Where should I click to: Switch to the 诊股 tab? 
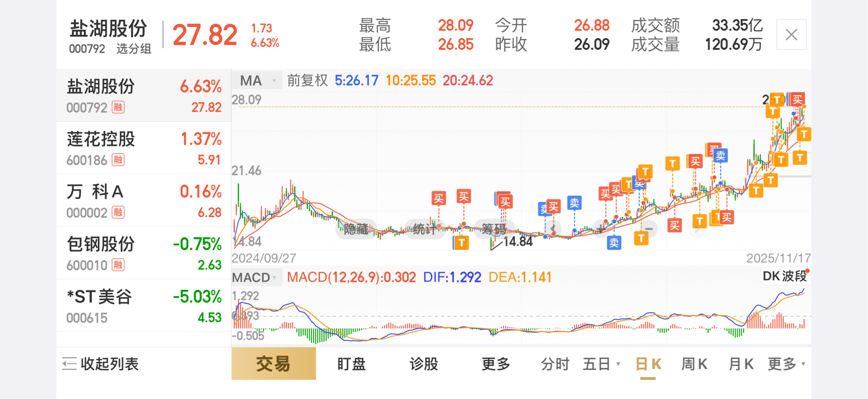(424, 364)
